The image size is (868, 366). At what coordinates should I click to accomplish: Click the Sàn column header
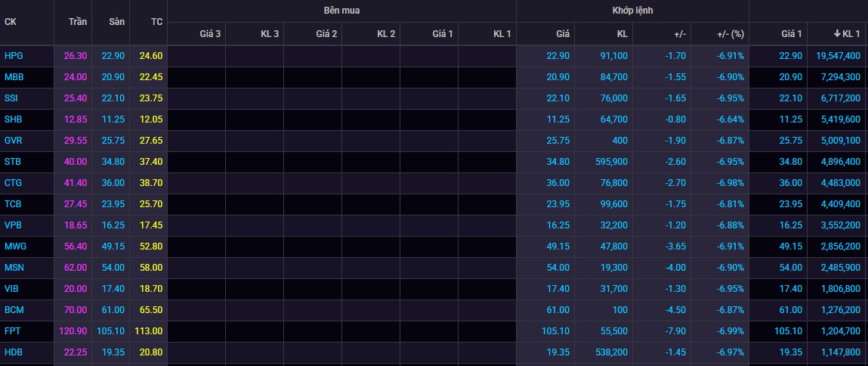click(116, 22)
